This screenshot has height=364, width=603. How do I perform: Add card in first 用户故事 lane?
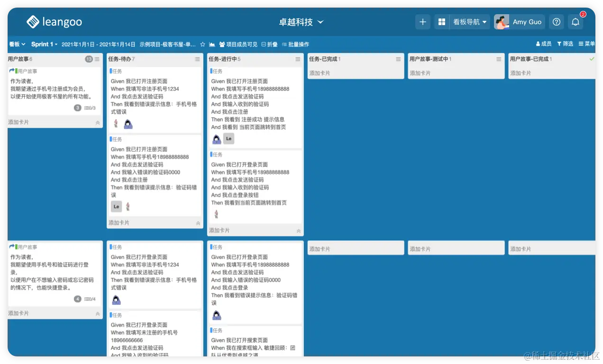click(x=18, y=122)
